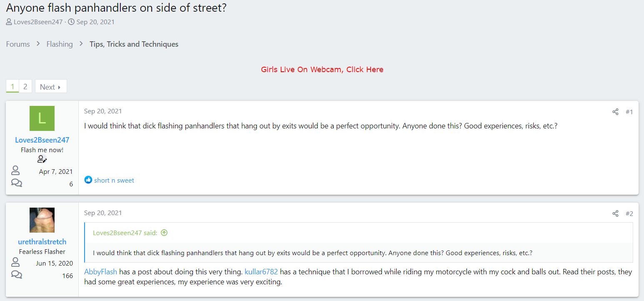
Task: Click the up-arrow icon beside 'Loves2Bseen247 said:'
Action: [164, 233]
